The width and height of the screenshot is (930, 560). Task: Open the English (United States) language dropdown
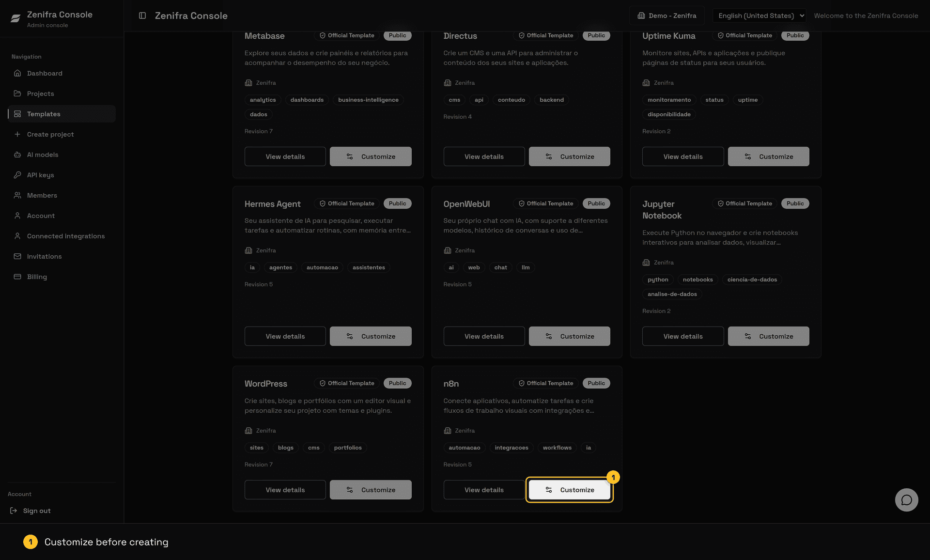point(759,16)
